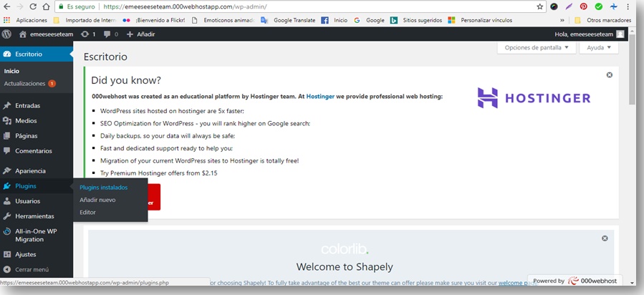
Task: Open Chrome three-dot menu
Action: (628, 6)
